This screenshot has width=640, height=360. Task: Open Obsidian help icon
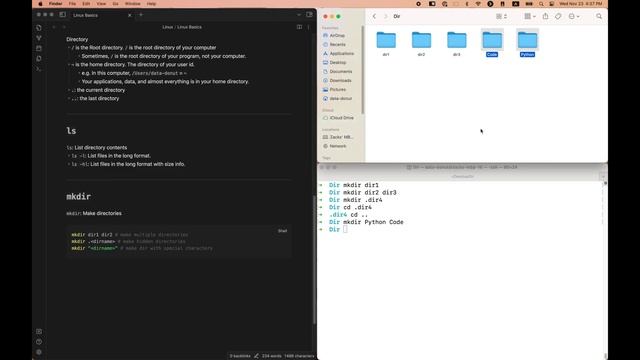coord(39,342)
